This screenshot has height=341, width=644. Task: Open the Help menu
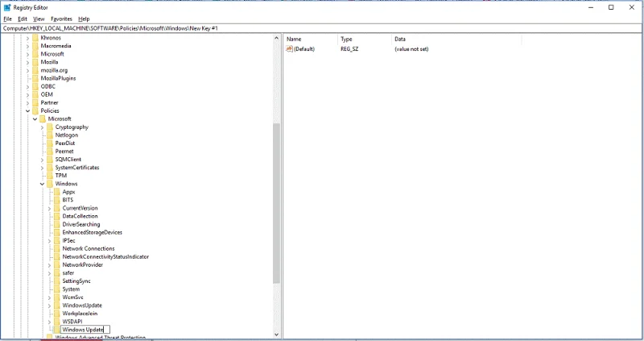tap(84, 19)
